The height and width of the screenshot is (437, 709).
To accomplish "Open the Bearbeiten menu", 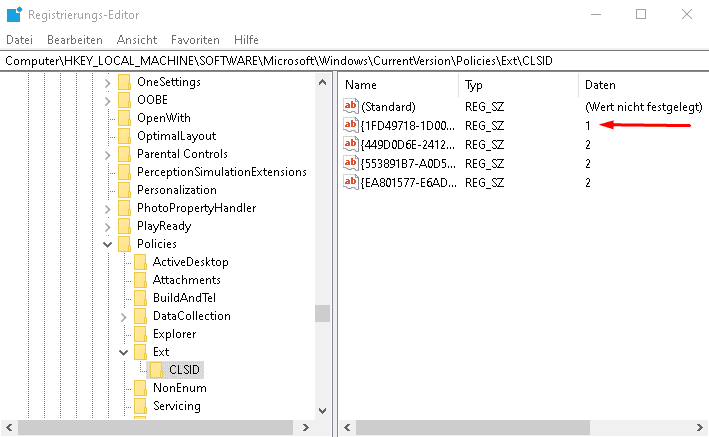I will [x=75, y=40].
